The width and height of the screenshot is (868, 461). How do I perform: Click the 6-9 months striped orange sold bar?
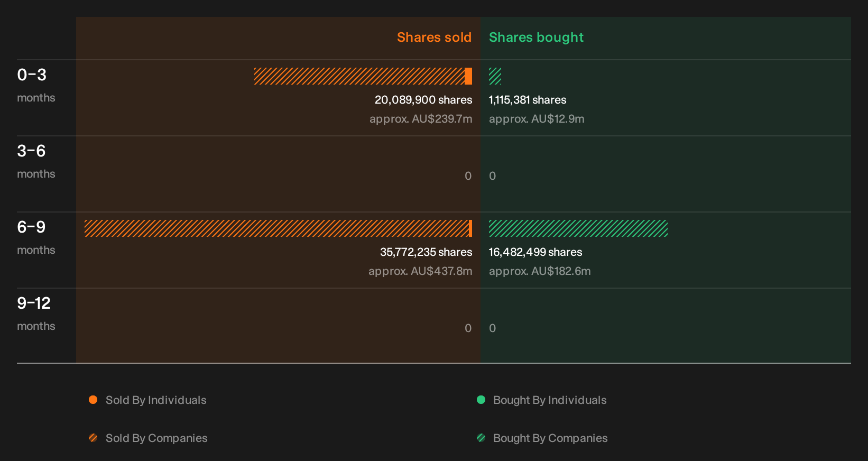(276, 228)
